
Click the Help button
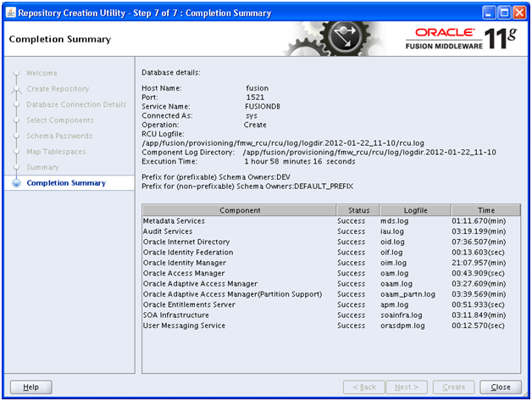tap(30, 387)
